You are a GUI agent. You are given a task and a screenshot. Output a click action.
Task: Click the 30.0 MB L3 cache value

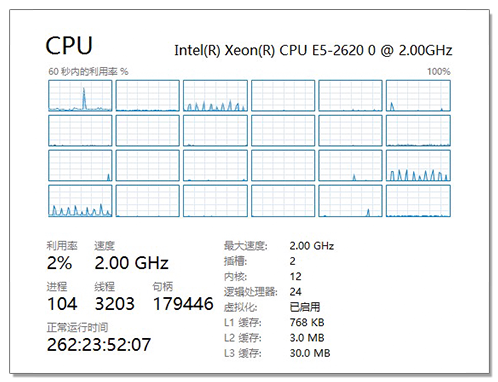310,353
